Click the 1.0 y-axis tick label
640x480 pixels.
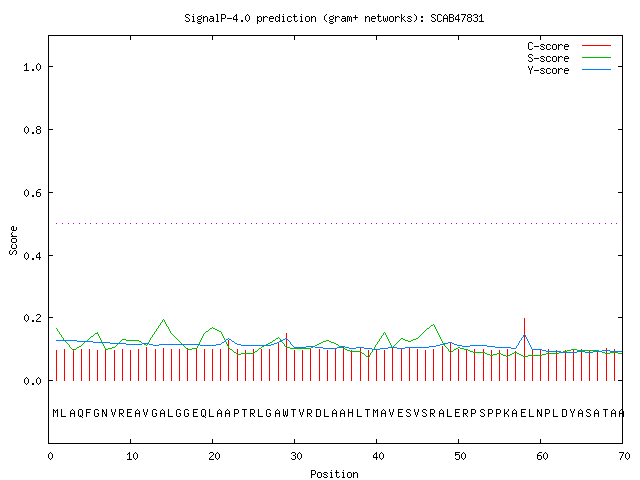pos(32,67)
